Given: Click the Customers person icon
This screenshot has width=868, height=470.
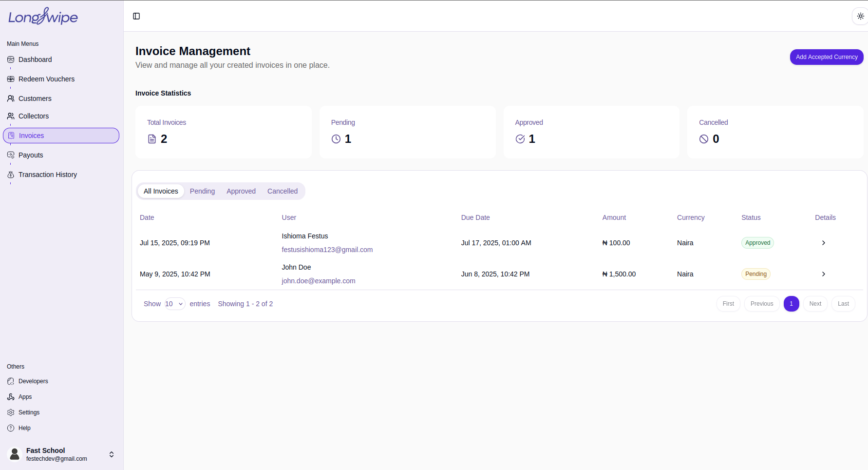Looking at the screenshot, I should coord(11,98).
